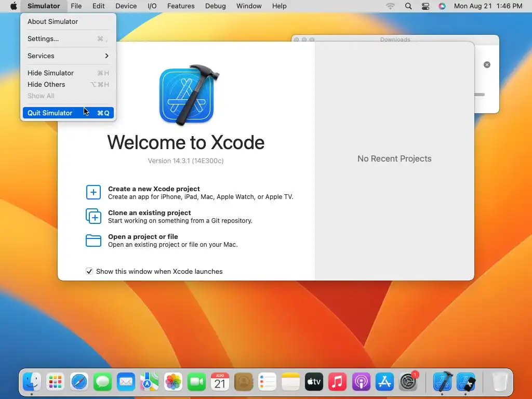
Task: Open FaceTime from the Dock
Action: [x=196, y=382]
